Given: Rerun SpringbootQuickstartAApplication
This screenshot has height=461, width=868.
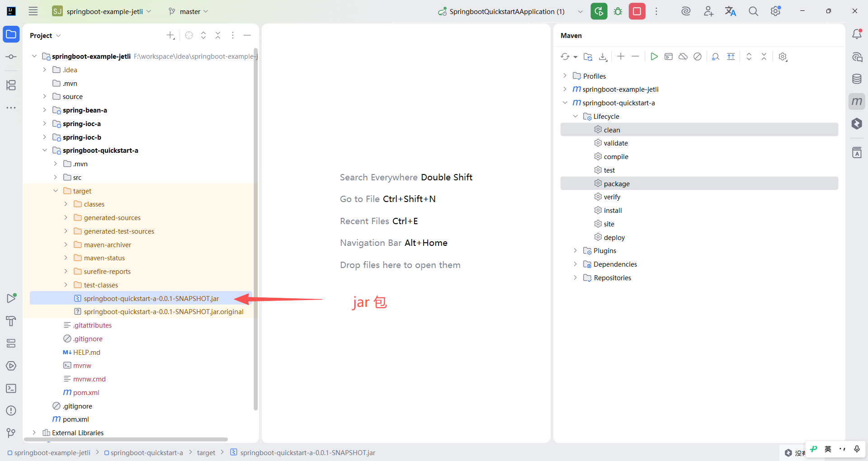Looking at the screenshot, I should pos(599,11).
